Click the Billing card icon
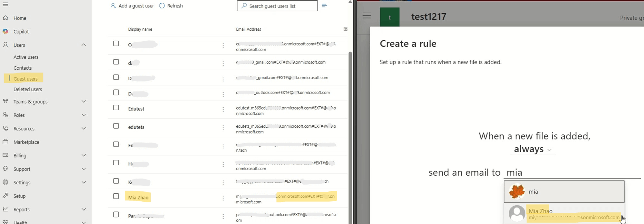Viewport: 644px width, 224px height. coord(5,155)
